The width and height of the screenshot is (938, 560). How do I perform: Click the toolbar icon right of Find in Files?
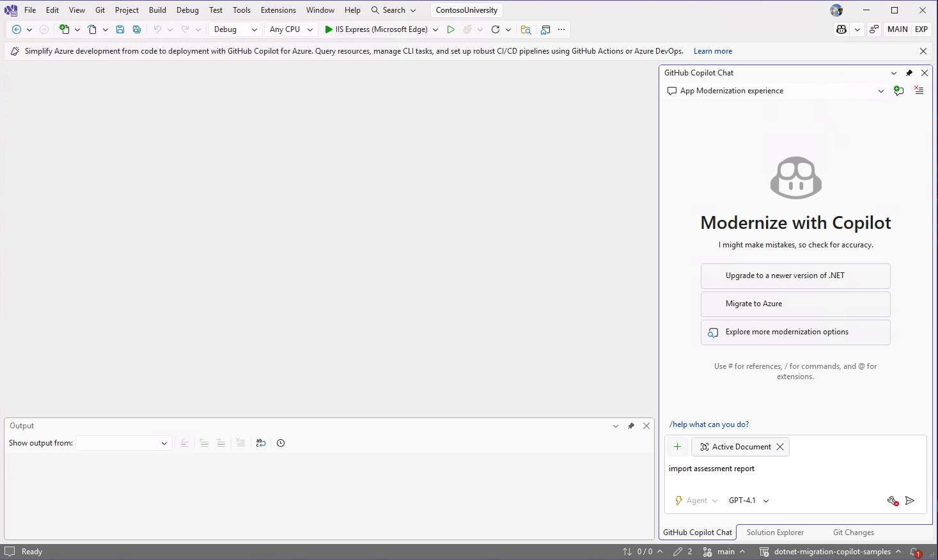click(545, 29)
